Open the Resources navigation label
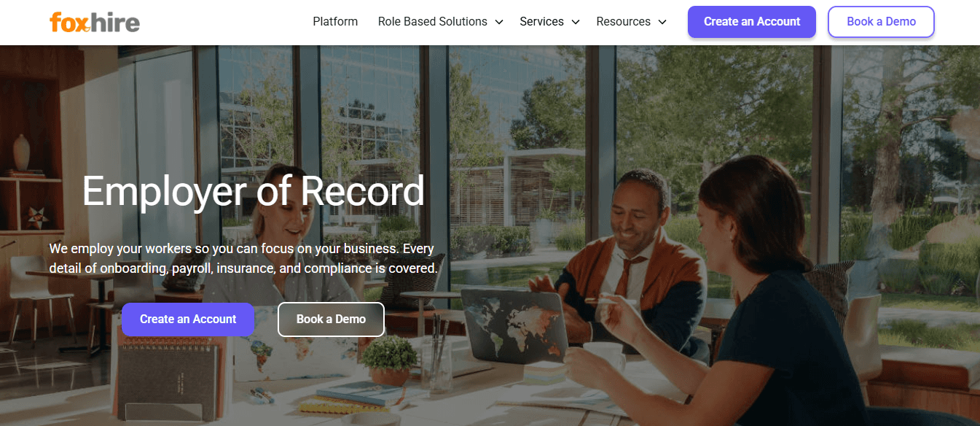This screenshot has height=426, width=980. (623, 22)
